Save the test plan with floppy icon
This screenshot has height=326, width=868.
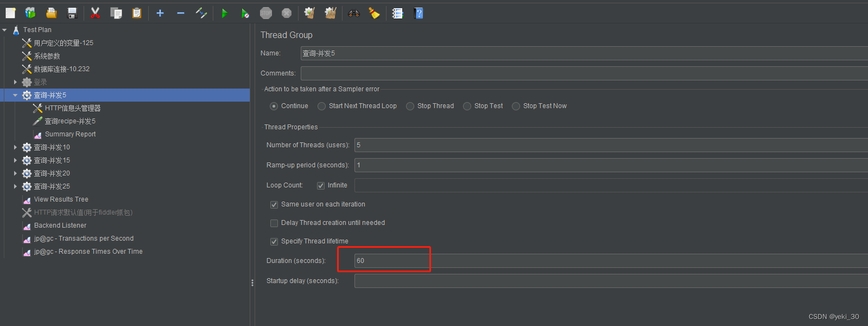pos(72,13)
